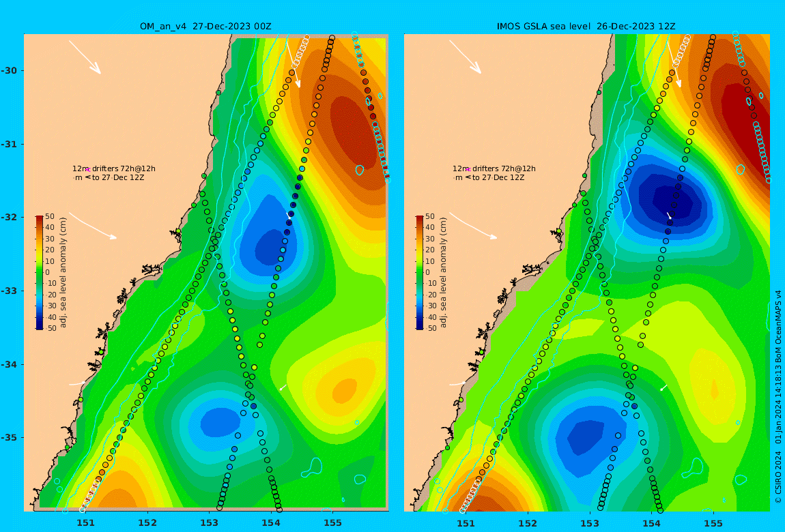The image size is (785, 532).
Task: Click '12m drifters 72h@12h' text on left map
Action: [114, 168]
